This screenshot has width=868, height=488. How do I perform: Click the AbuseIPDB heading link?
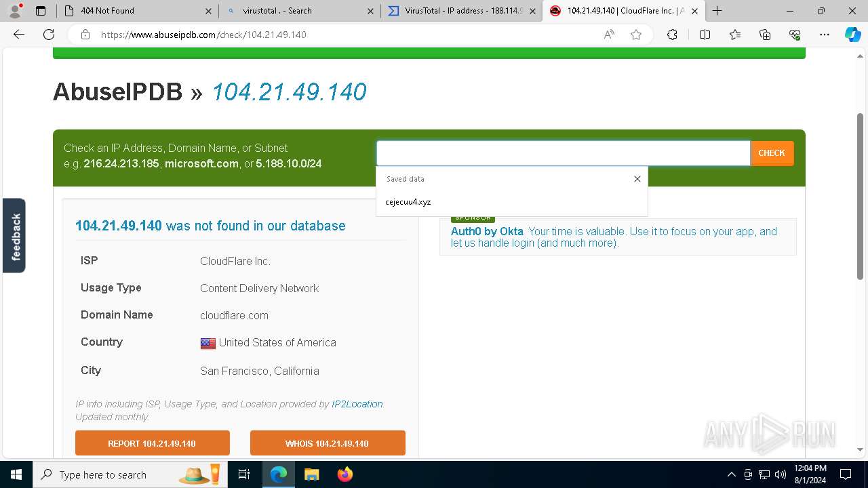118,91
